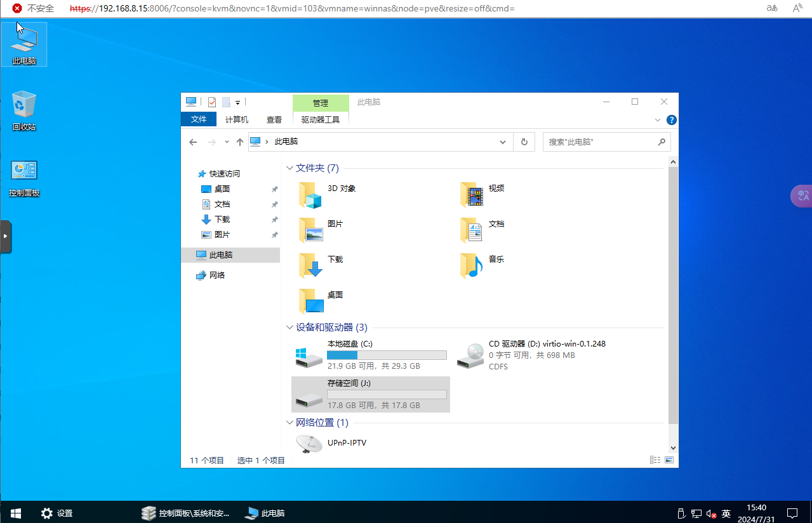
Task: Open the Music folder icon
Action: [471, 266]
